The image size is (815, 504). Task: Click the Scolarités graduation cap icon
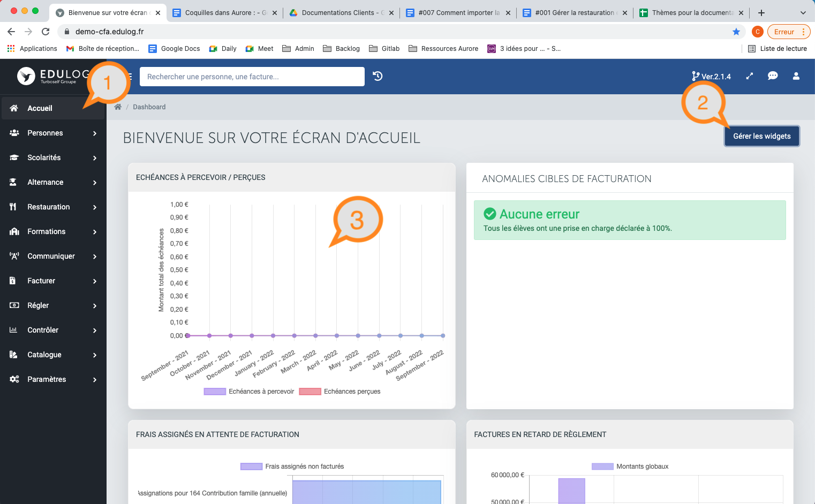point(14,157)
